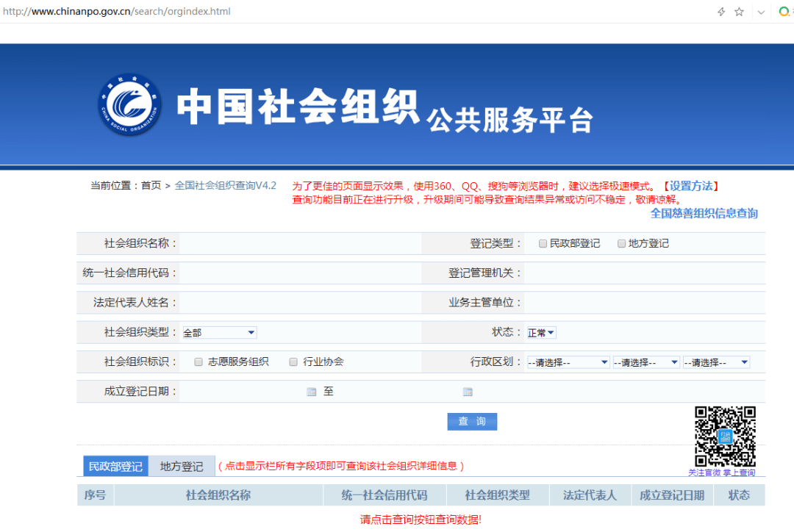The height and width of the screenshot is (532, 794).
Task: Click the browser address bar URL
Action: click(116, 12)
